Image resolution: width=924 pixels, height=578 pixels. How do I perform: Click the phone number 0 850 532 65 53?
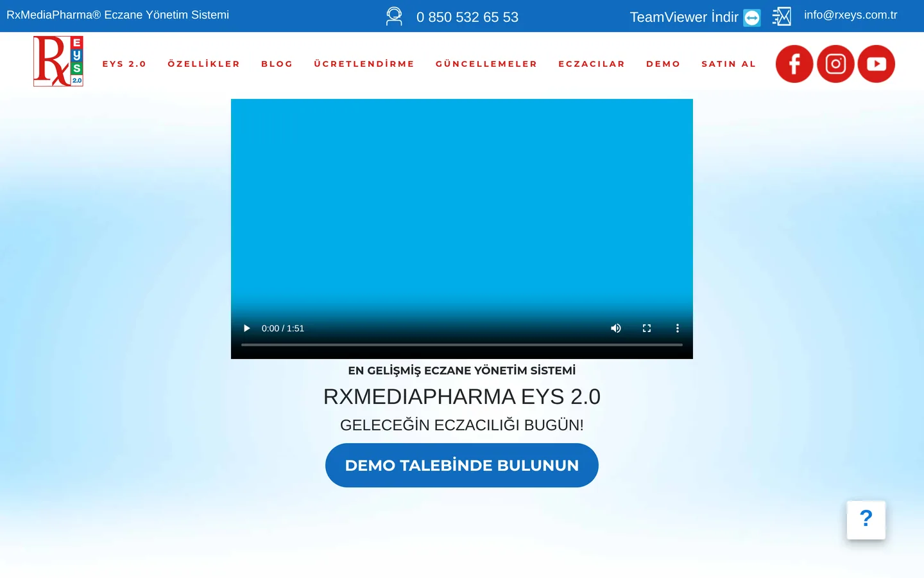pyautogui.click(x=467, y=17)
